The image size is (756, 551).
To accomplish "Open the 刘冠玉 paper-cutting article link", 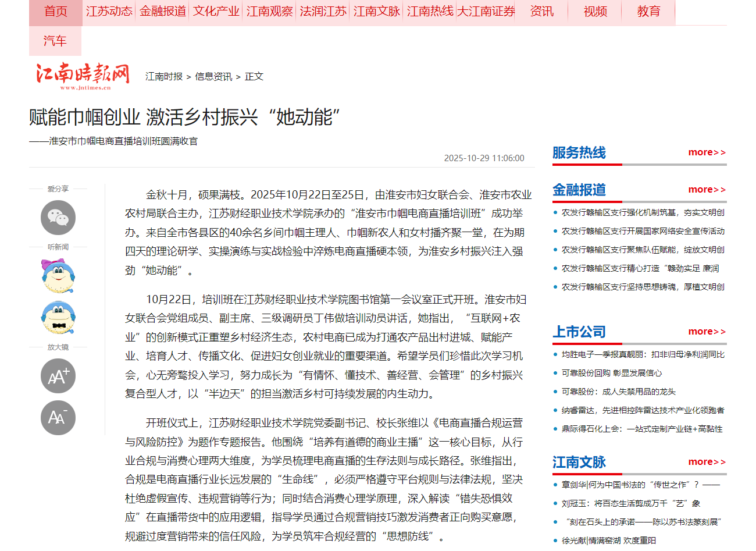I will (x=630, y=503).
